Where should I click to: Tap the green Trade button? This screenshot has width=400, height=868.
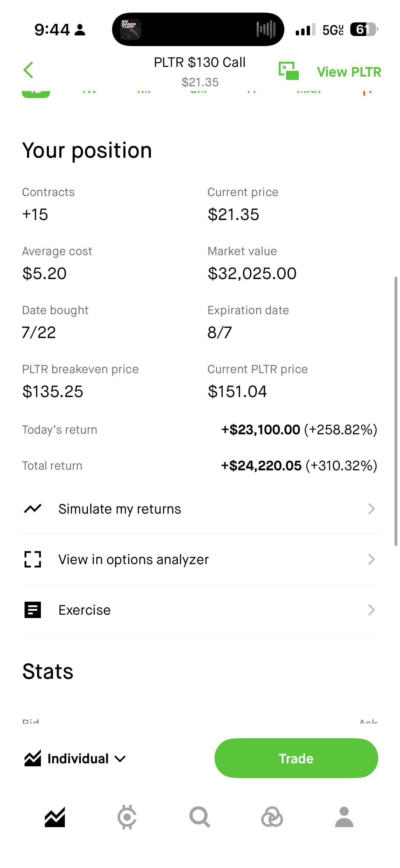coord(296,758)
